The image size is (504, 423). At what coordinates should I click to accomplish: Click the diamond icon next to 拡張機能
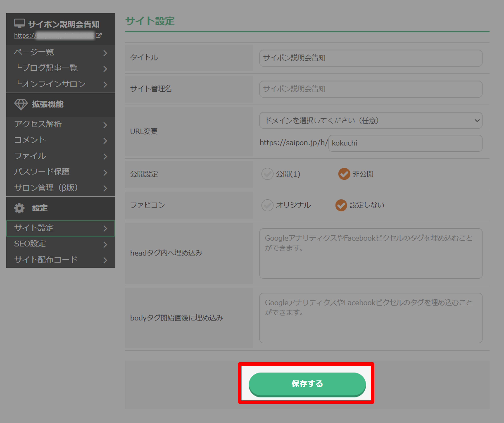click(21, 104)
